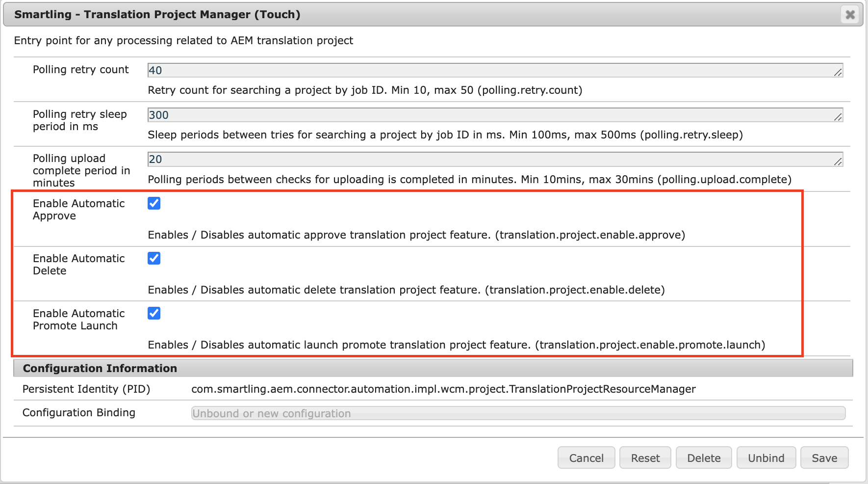
Task: Toggle the Enable Automatic Approve checkbox
Action: coord(154,203)
